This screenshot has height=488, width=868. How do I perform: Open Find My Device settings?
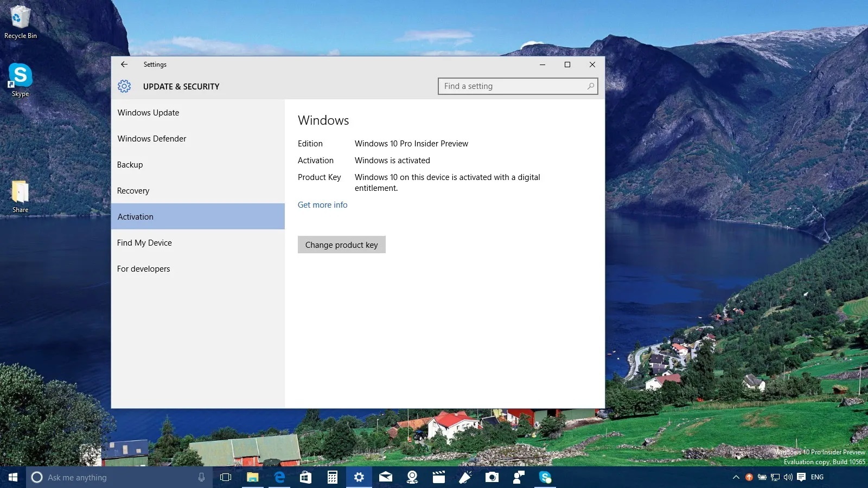click(x=198, y=243)
